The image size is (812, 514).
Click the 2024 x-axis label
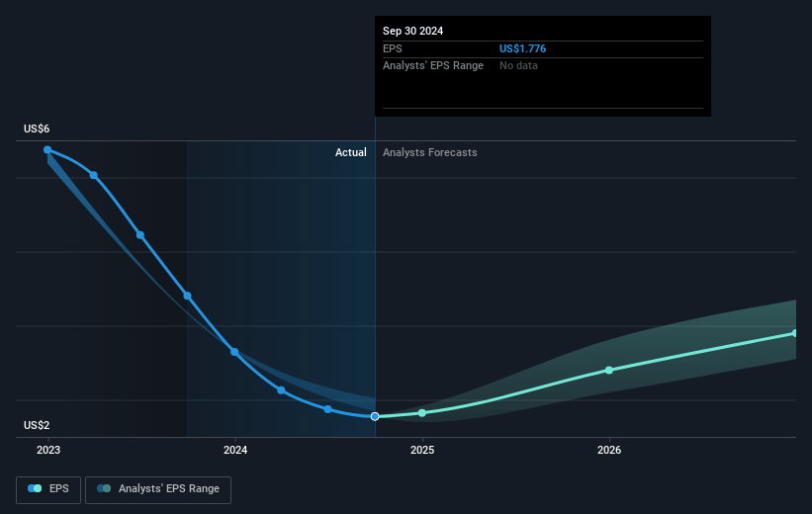(x=235, y=450)
